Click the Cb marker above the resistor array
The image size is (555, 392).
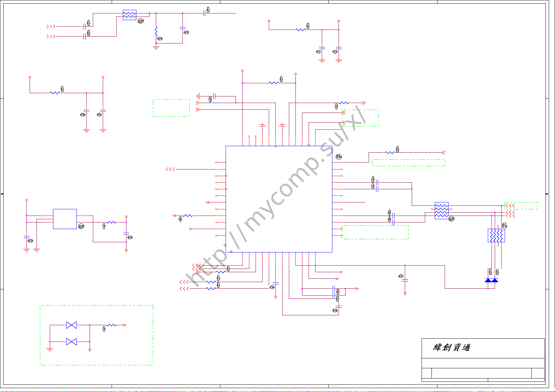[505, 226]
